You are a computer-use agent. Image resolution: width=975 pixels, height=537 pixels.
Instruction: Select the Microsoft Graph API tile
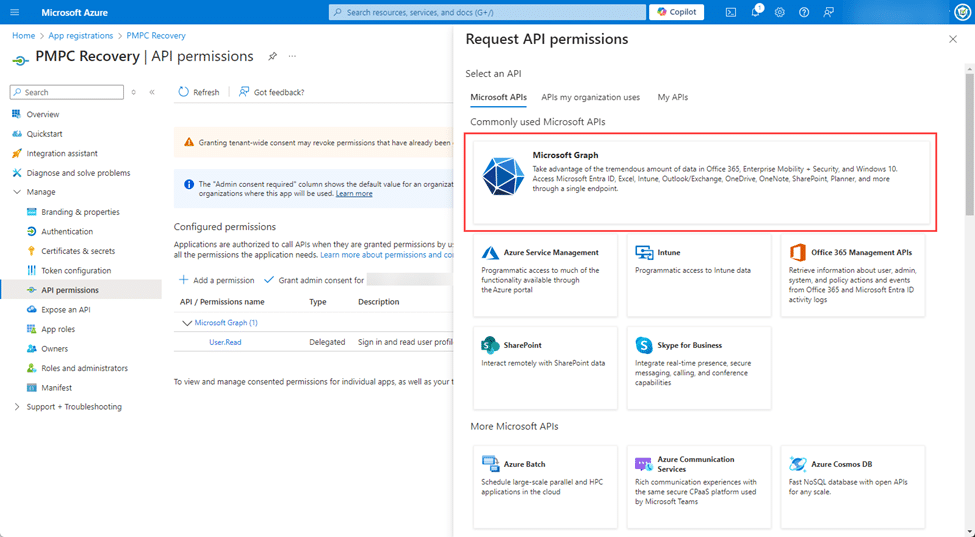tap(701, 181)
